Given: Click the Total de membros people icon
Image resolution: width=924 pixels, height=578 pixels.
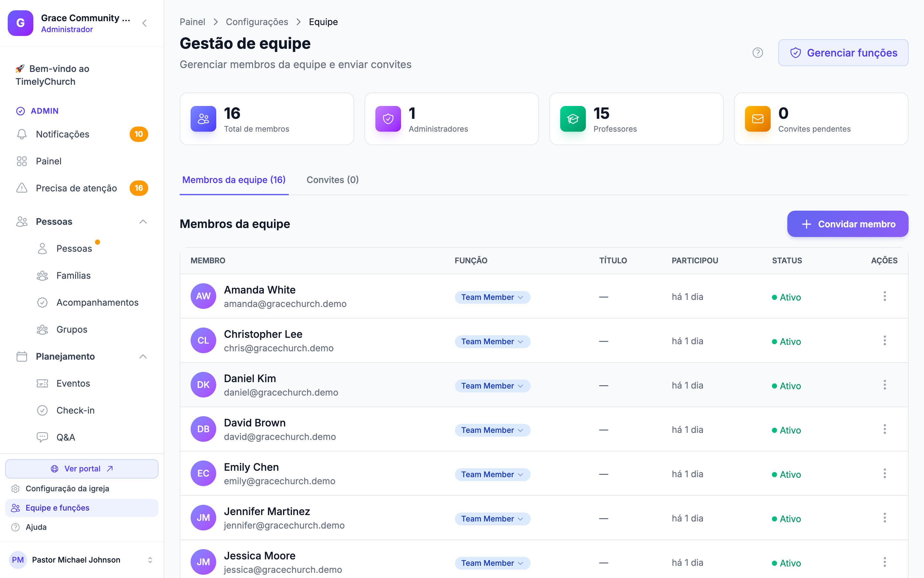Looking at the screenshot, I should pyautogui.click(x=203, y=119).
